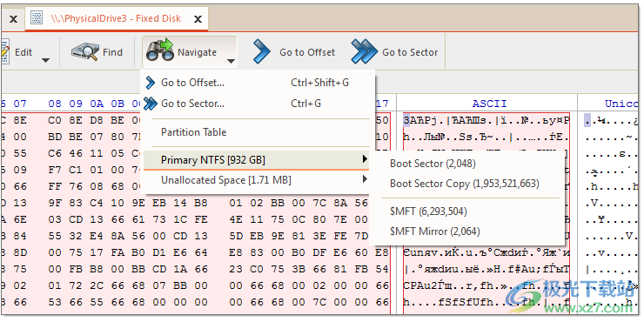The width and height of the screenshot is (644, 322).
Task: Open the Navigate dropdown arrow
Action: (x=231, y=61)
